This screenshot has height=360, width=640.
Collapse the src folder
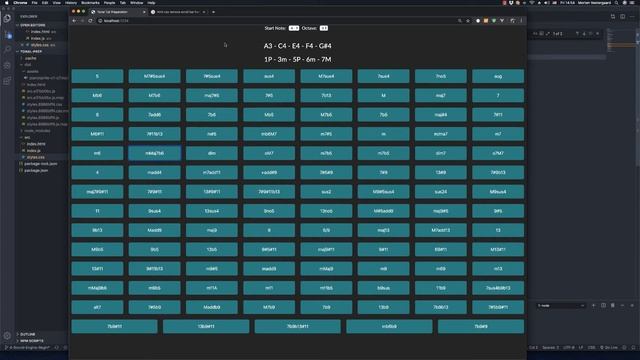pos(27,137)
